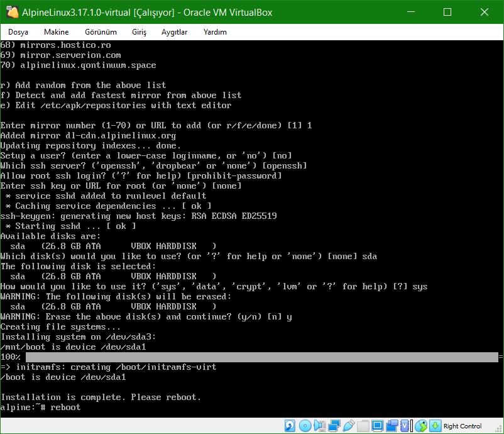Screen dimensions: 504x434
Task: Click the audio status icon
Action: (320, 426)
